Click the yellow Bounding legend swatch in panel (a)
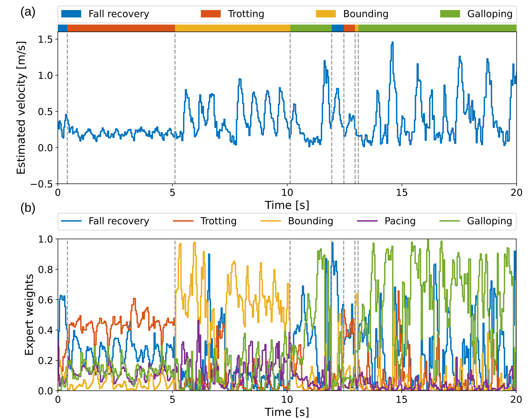The width and height of the screenshot is (532, 418). [326, 14]
